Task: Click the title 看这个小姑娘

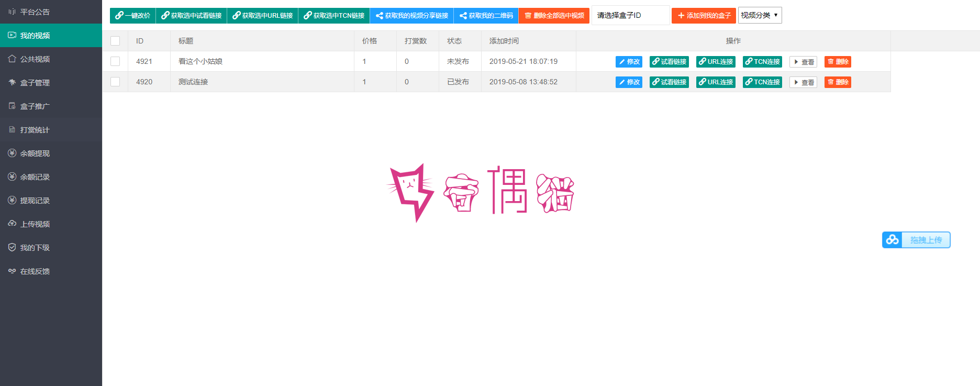Action: pos(201,61)
